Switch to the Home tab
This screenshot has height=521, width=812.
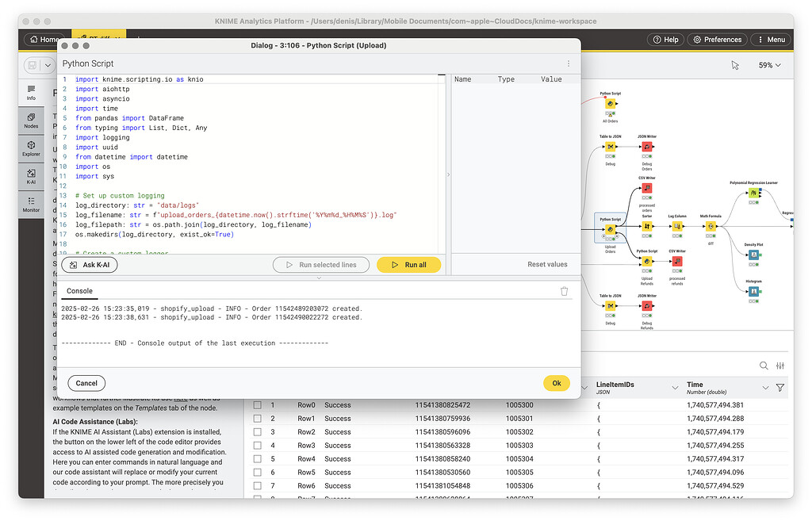coord(44,40)
